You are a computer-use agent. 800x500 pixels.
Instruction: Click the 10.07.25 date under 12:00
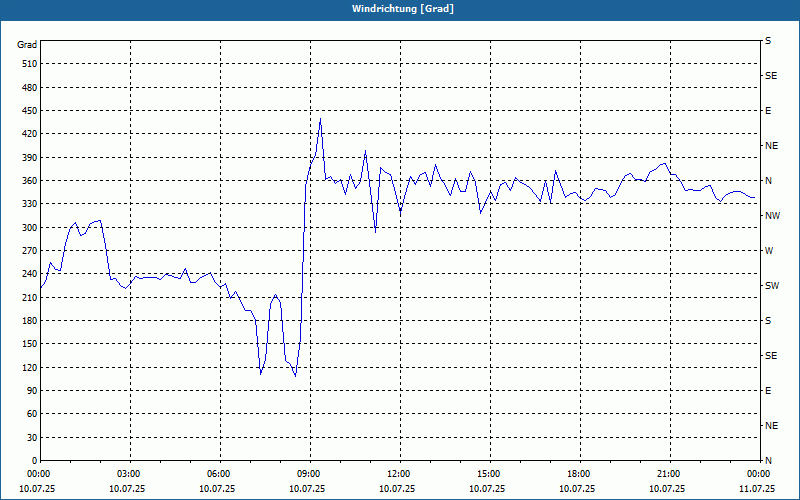(397, 488)
